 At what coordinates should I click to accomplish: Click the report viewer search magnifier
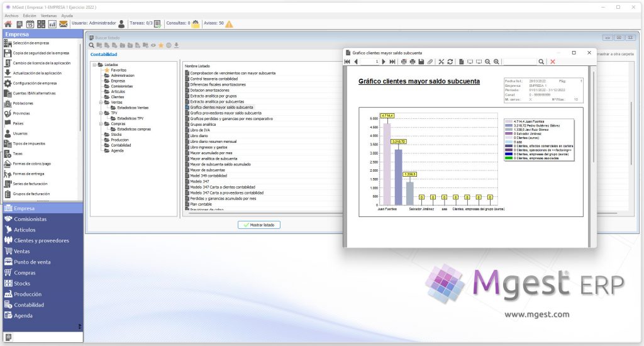(541, 62)
